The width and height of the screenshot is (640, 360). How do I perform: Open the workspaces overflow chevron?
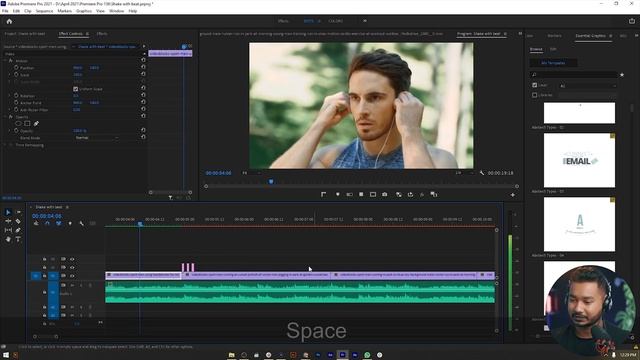tap(364, 21)
